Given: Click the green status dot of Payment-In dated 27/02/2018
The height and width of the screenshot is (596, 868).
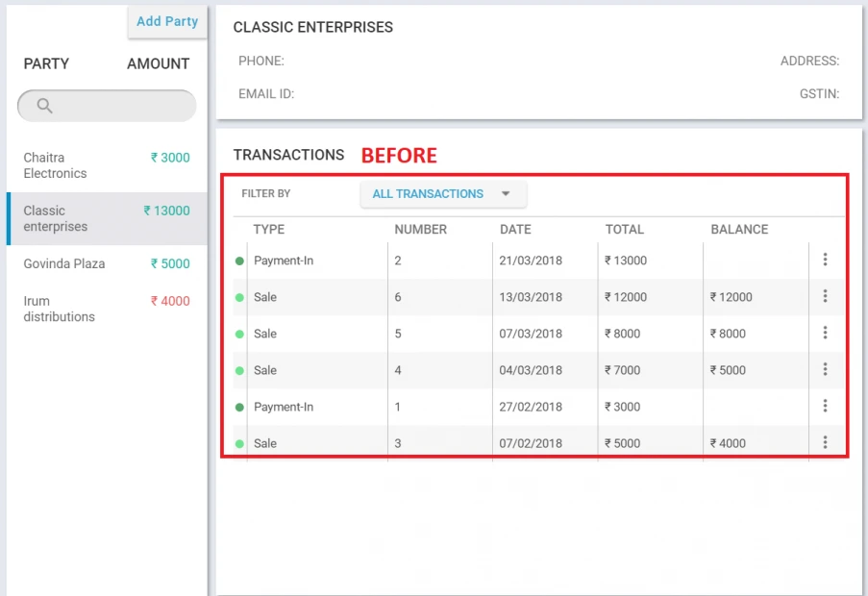Looking at the screenshot, I should tap(239, 407).
